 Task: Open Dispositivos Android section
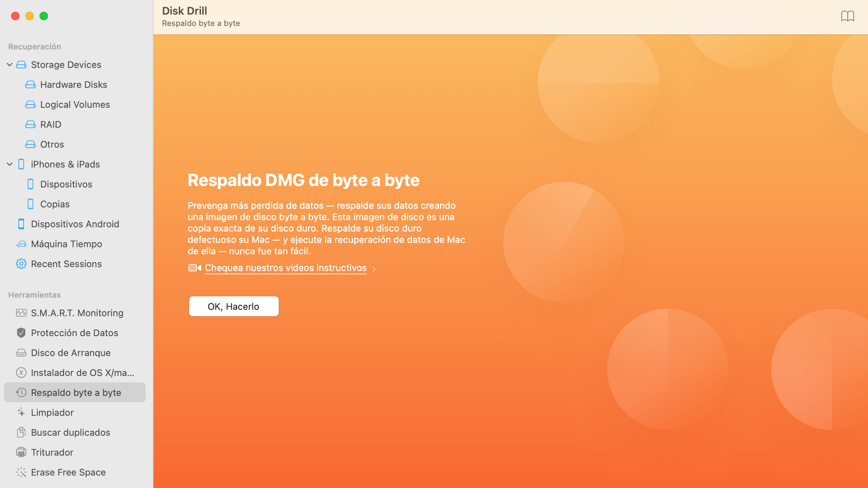click(x=74, y=223)
